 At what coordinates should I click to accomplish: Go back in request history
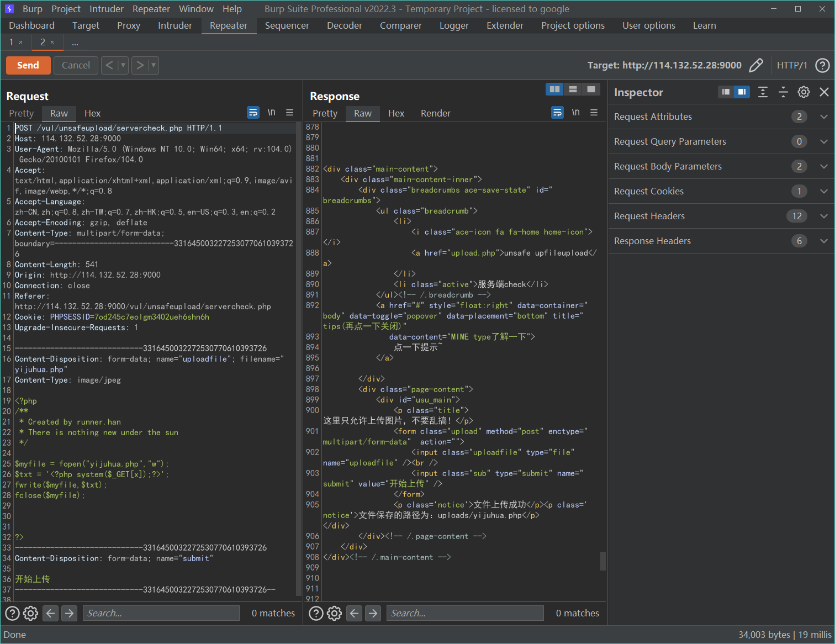[x=109, y=65]
